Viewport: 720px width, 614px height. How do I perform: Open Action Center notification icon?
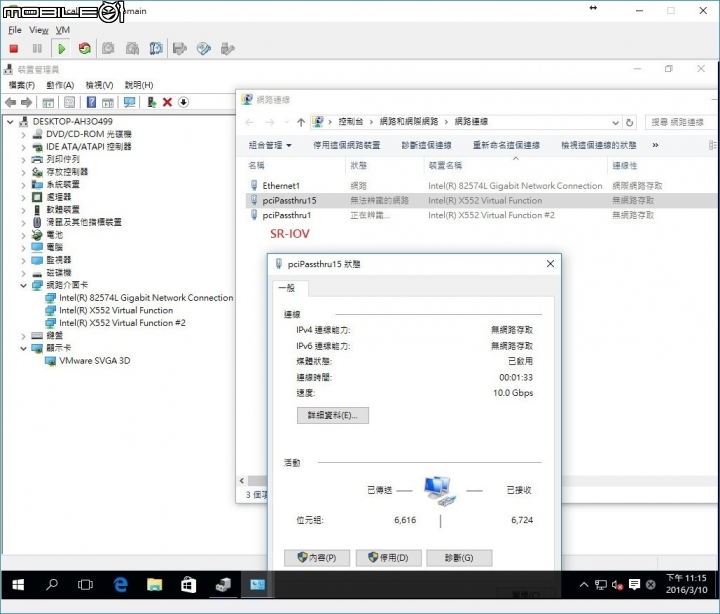[x=634, y=585]
